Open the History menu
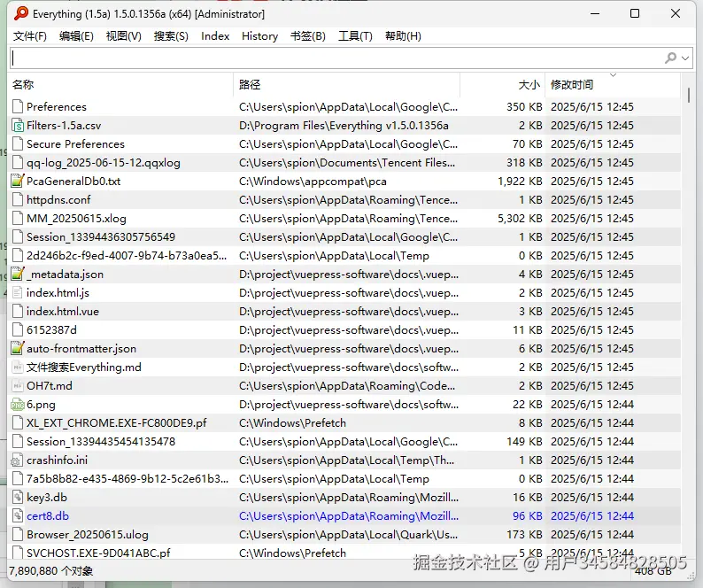 point(260,36)
